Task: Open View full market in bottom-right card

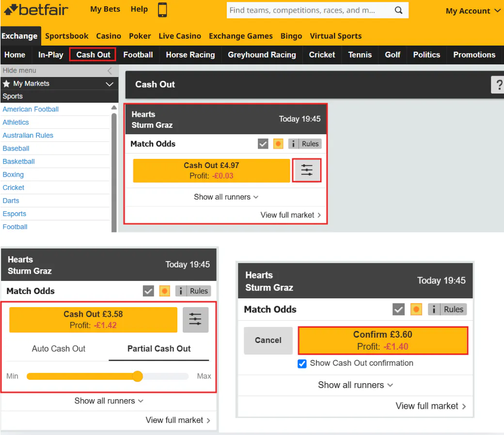Action: coord(431,406)
